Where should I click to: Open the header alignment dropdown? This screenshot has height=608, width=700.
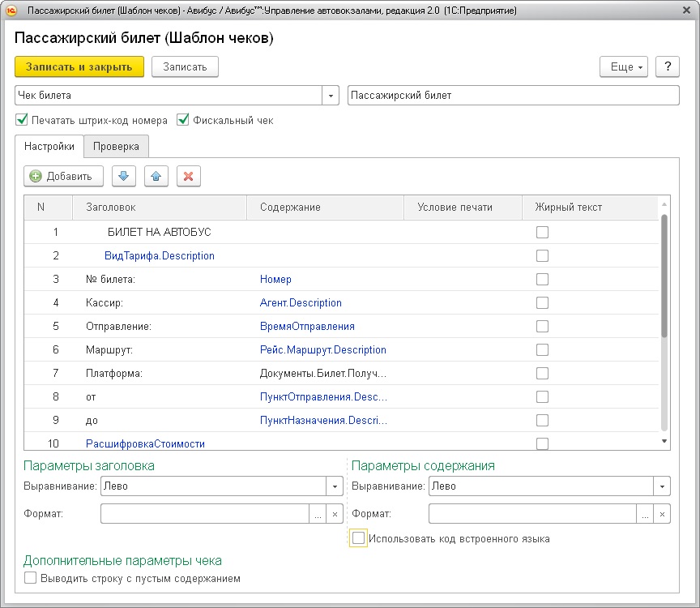334,486
